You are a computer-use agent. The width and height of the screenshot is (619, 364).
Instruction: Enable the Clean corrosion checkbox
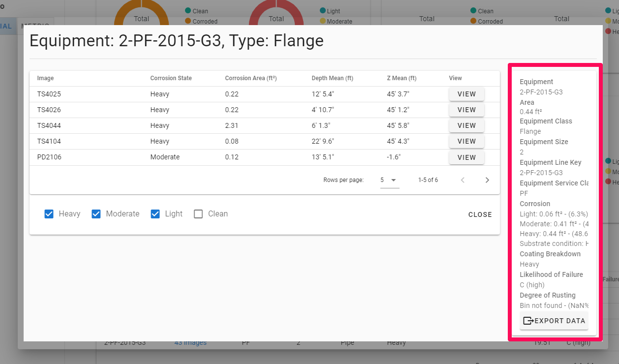click(x=198, y=214)
